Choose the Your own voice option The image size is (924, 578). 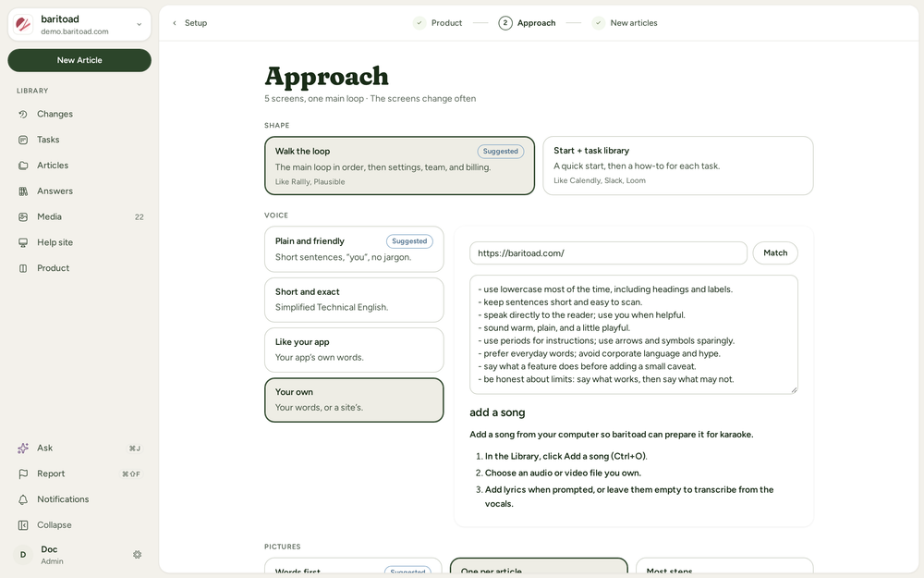(354, 400)
